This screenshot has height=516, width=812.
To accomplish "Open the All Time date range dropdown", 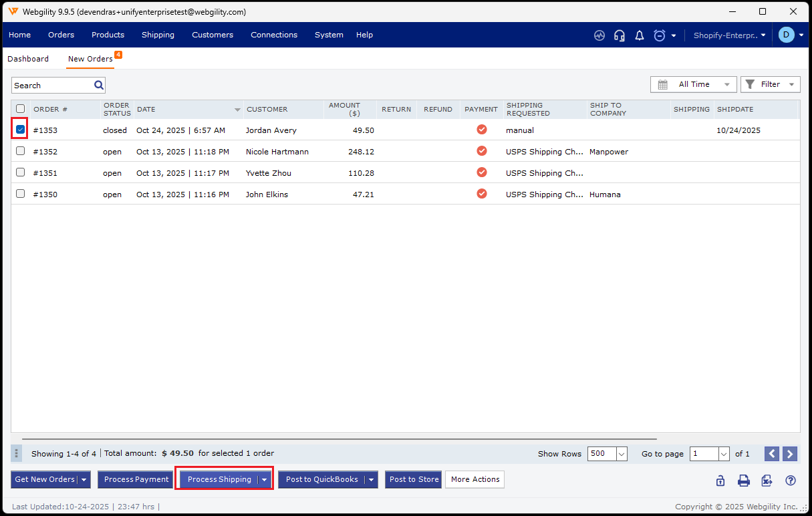I will [x=693, y=84].
